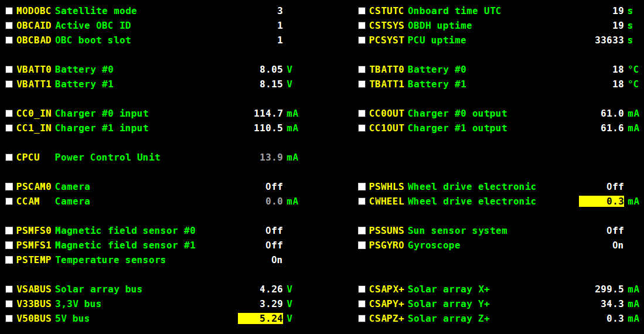Click the PSGYRO Gyroscope On status
644x334 pixels.
pos(618,246)
